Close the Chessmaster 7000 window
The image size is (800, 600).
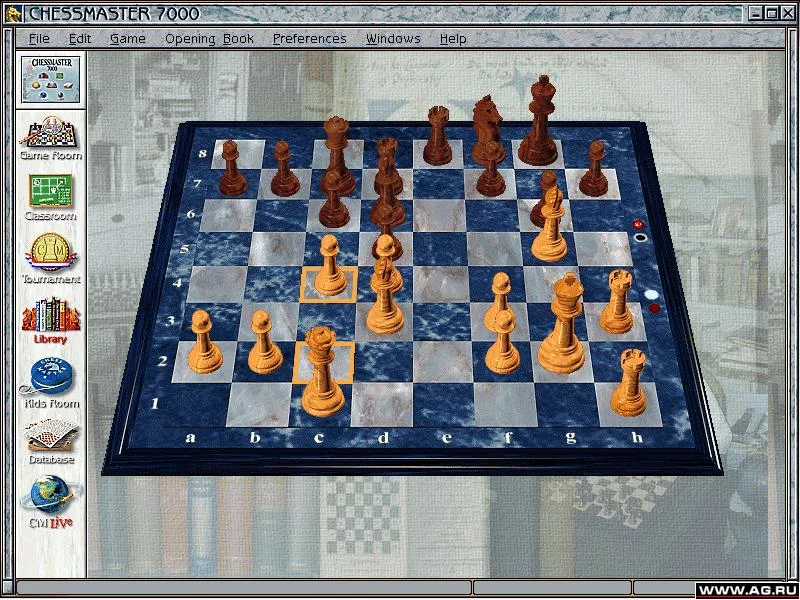[786, 14]
